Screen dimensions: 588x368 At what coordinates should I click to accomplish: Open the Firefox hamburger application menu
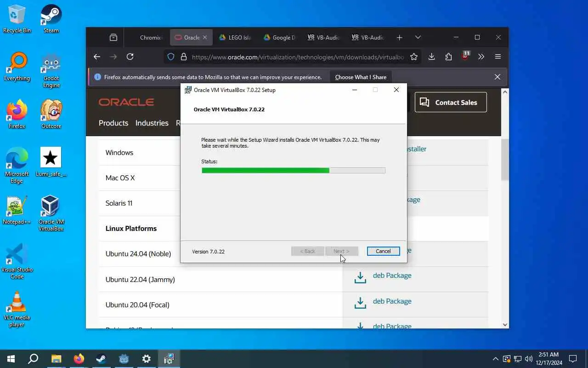point(498,57)
